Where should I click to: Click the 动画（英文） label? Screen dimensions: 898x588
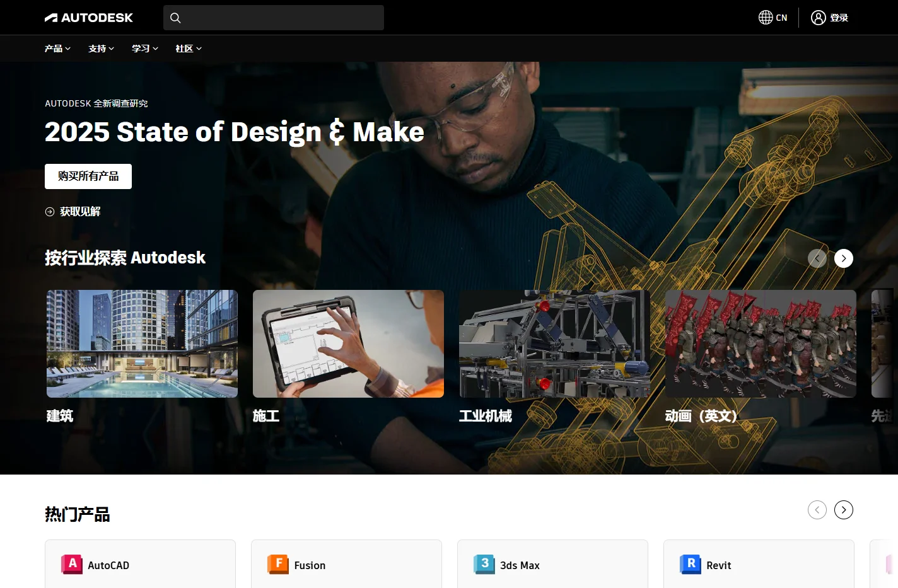(701, 416)
